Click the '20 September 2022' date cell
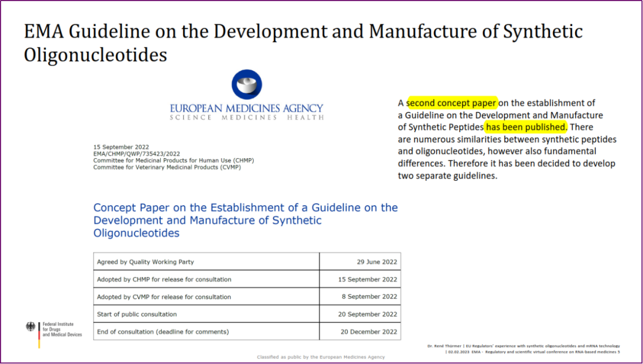Viewport: 643px width, 364px height. click(x=360, y=314)
